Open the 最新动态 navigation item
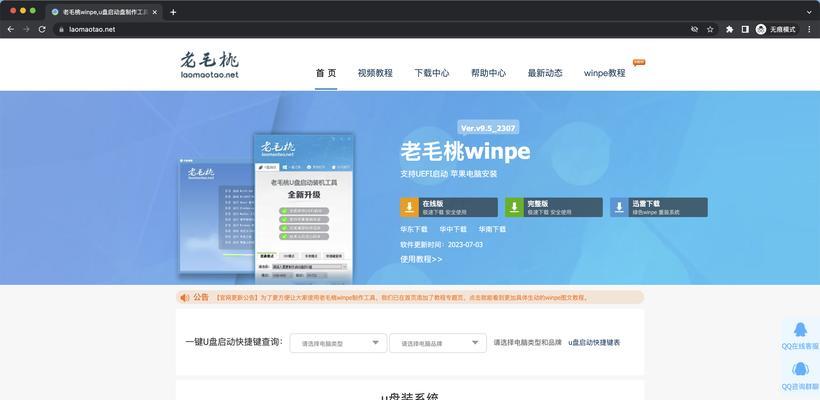820x400 pixels. [545, 73]
